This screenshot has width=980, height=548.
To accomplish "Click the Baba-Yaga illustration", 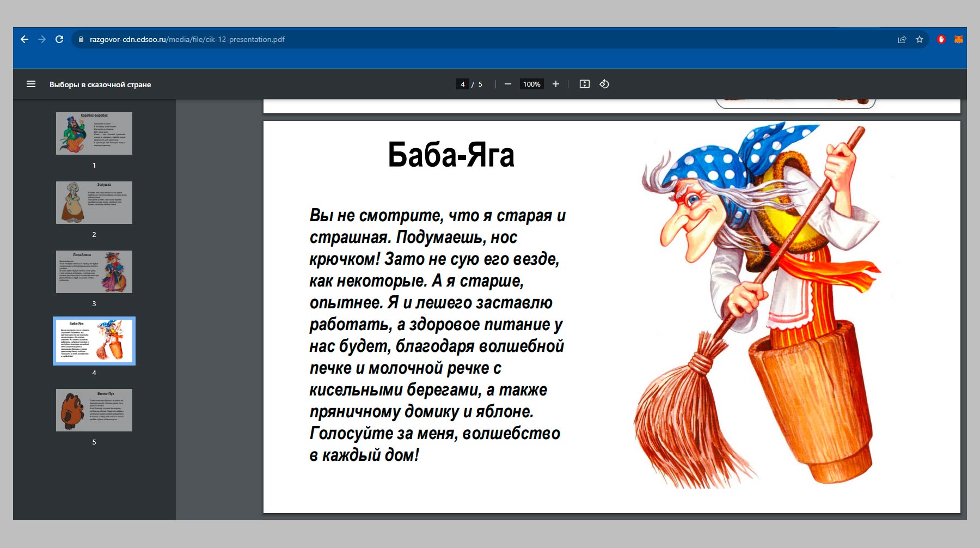I will [757, 305].
